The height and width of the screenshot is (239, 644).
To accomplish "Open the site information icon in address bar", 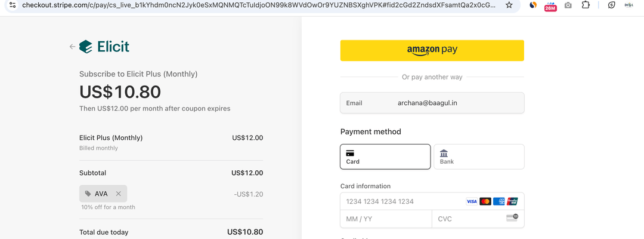I will pos(11,5).
